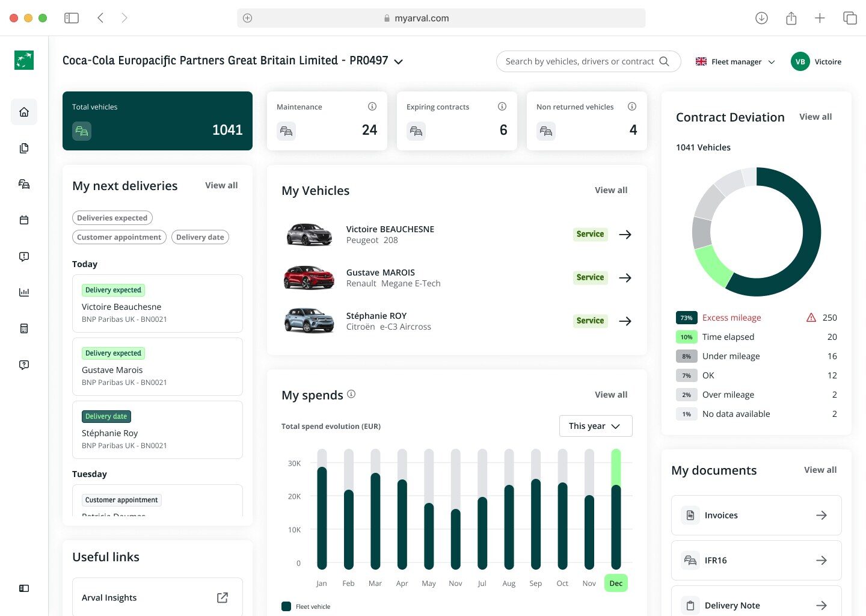Screen dimensions: 866x616
Task: Open Stéphanie Roy delivery card
Action: point(158,430)
